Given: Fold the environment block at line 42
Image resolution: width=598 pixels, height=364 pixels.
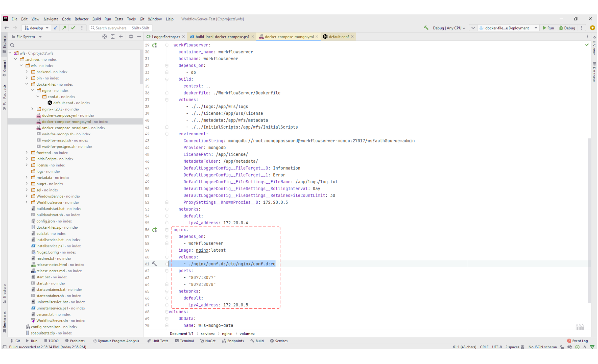Looking at the screenshot, I should click(x=167, y=134).
